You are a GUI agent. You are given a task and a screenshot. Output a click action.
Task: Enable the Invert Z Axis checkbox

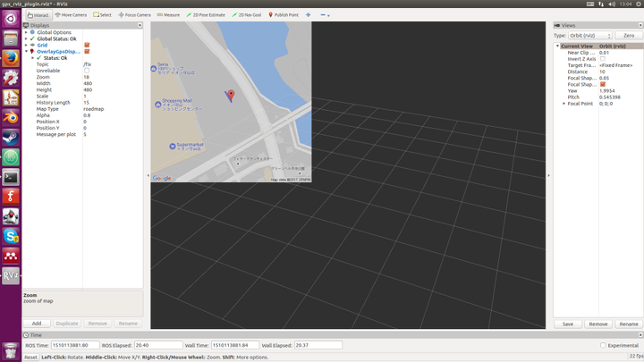click(602, 59)
